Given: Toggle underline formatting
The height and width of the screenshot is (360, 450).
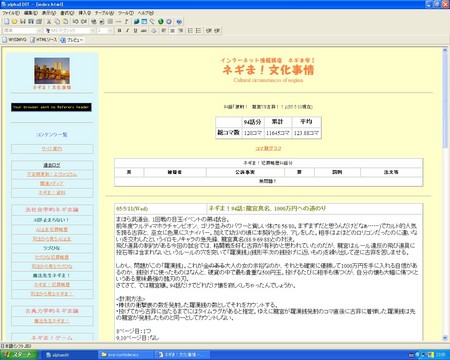Looking at the screenshot, I should click(135, 31).
